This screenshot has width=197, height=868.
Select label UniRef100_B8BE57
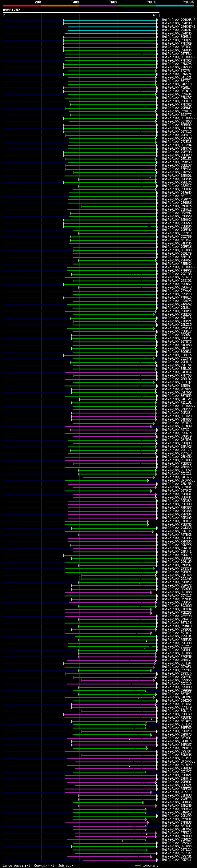(x=177, y=165)
